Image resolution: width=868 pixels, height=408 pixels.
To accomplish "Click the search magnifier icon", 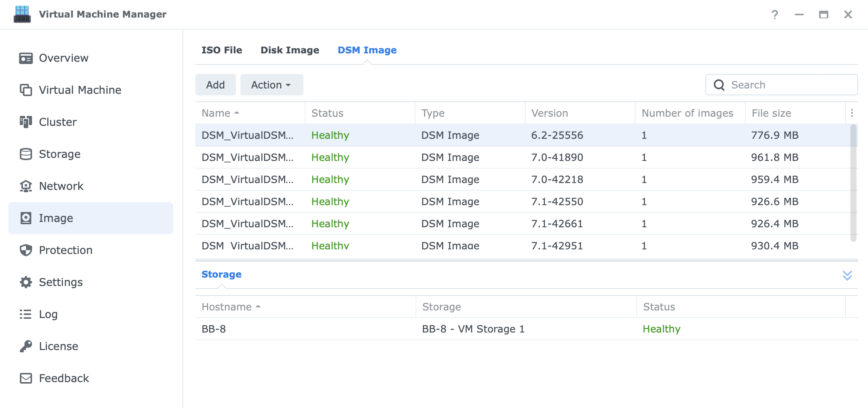I will (719, 85).
